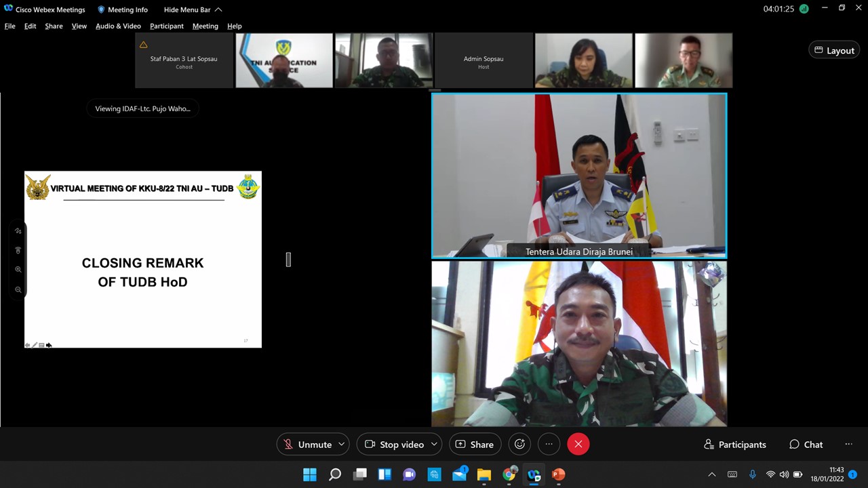Select the annotate squiggle tool
Viewport: 868px width, 488px height.
(18, 231)
